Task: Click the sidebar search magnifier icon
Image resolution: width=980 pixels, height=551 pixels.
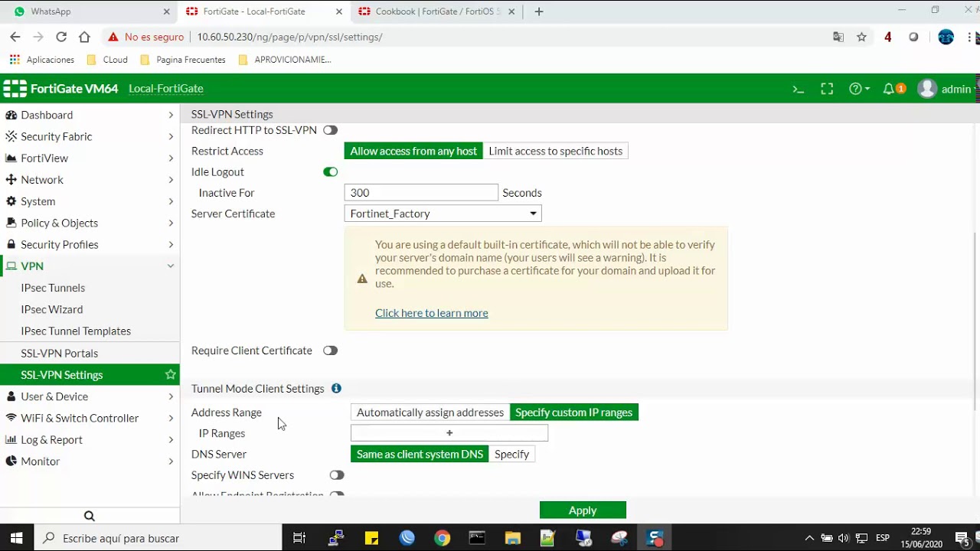Action: (90, 516)
